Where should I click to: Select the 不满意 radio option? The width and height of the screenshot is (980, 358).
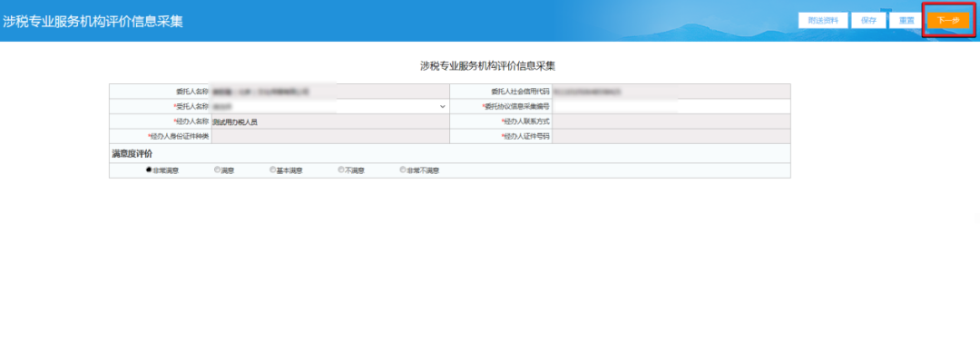coord(340,169)
